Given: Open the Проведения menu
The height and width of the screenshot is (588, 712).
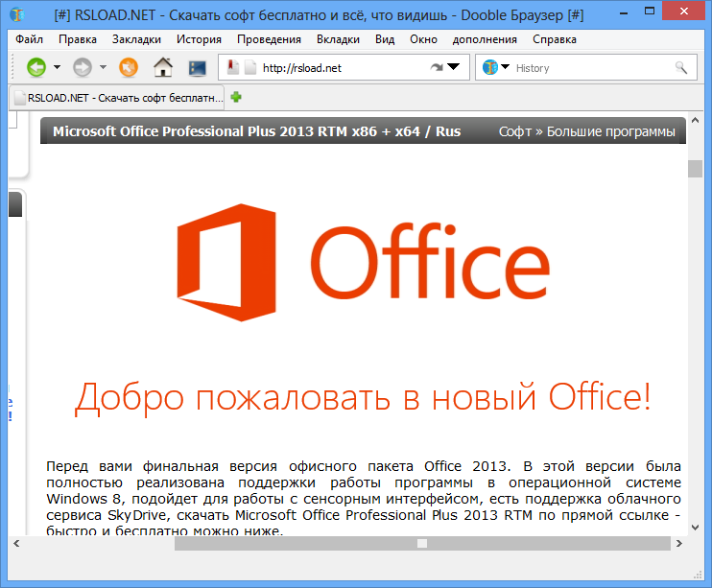Looking at the screenshot, I should (x=269, y=39).
